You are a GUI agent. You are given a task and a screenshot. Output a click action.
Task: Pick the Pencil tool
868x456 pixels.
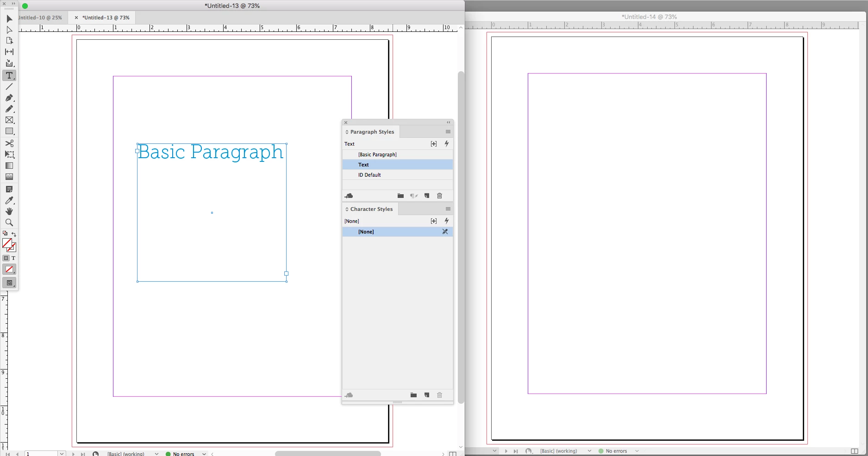click(9, 109)
